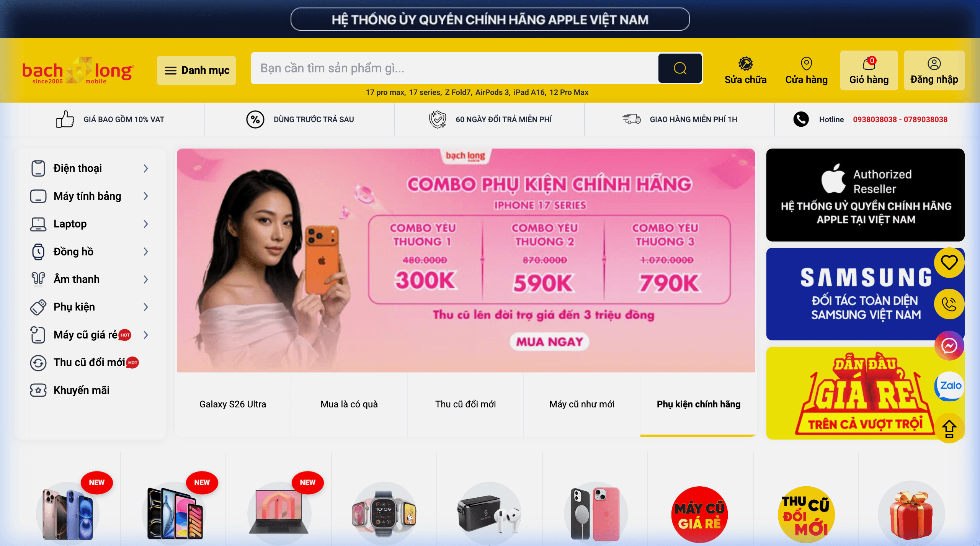Image resolution: width=980 pixels, height=546 pixels.
Task: Click the product search input field
Action: point(455,68)
